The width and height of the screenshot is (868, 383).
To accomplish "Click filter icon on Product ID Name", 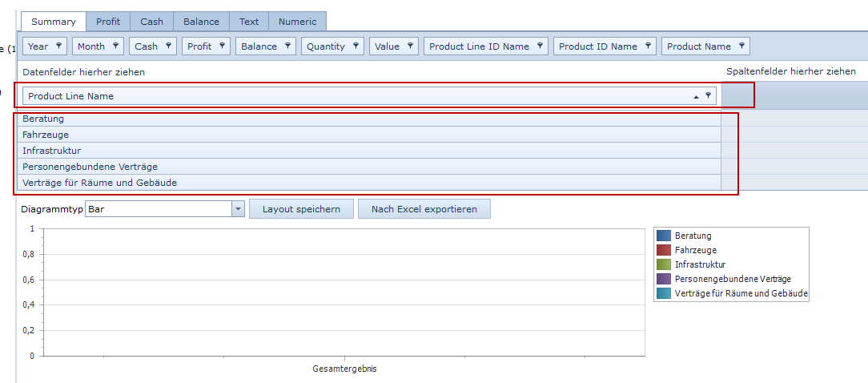I will click(649, 46).
